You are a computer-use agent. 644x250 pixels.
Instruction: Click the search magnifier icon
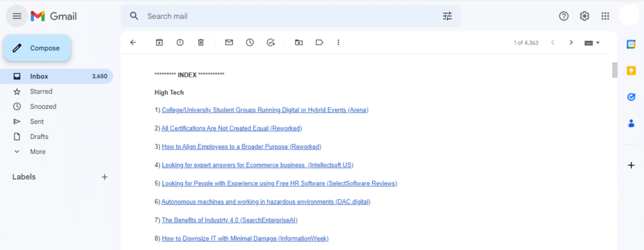coord(134,16)
